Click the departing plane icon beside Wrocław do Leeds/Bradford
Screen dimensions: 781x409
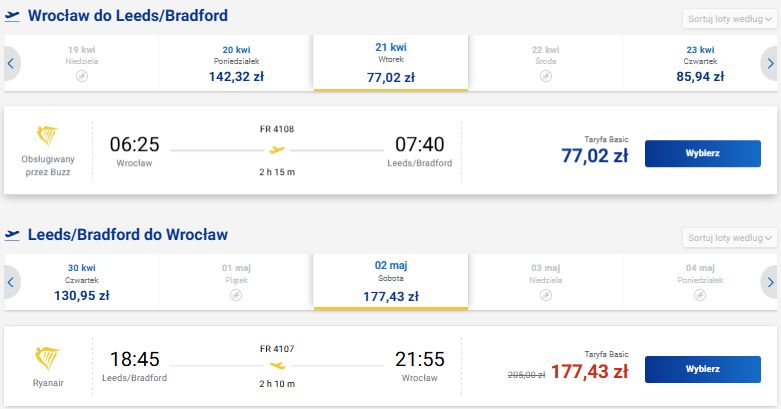(x=12, y=16)
